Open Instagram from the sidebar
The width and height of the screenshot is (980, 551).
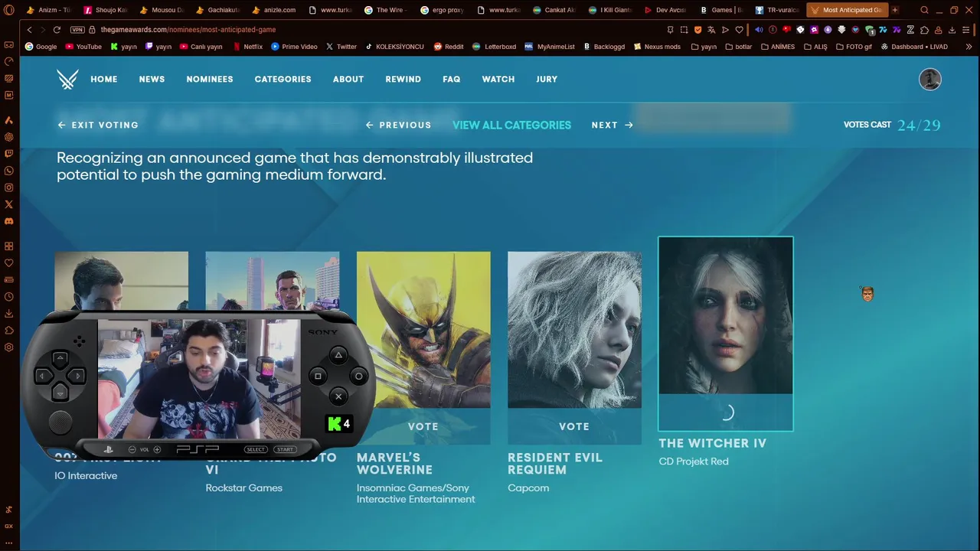click(x=9, y=187)
